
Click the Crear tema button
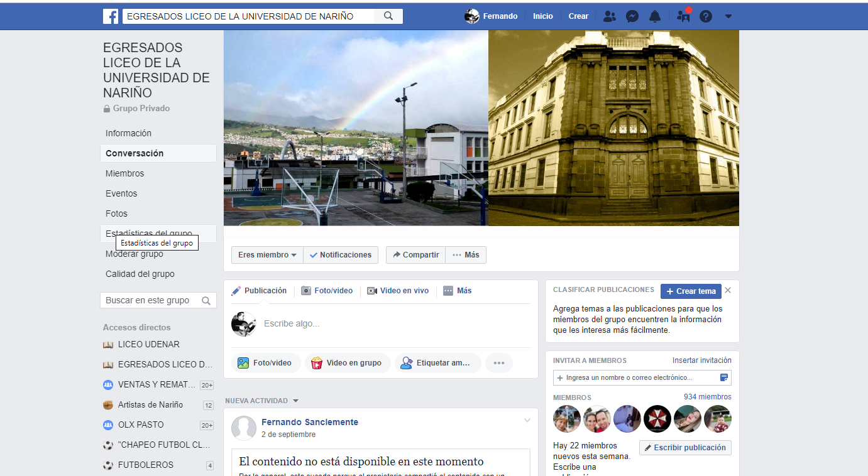(x=691, y=291)
